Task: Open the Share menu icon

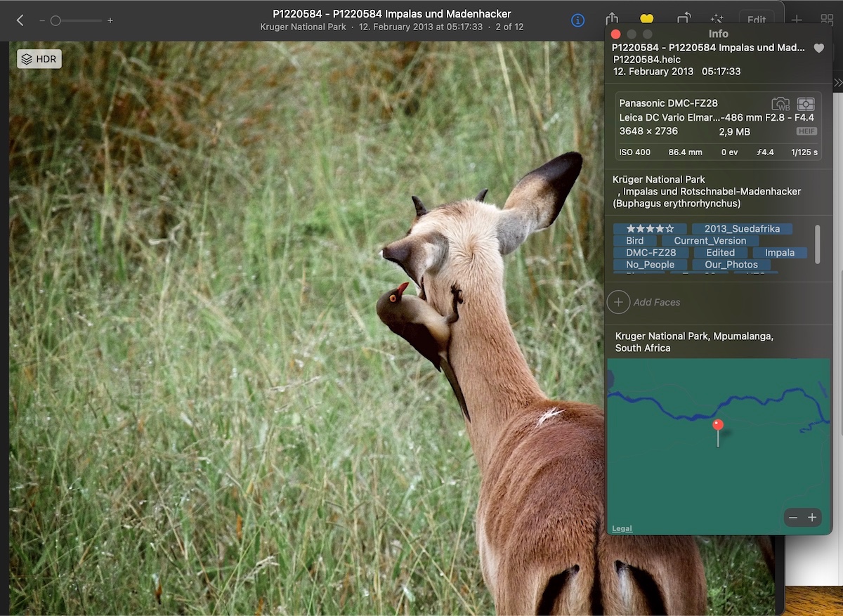Action: (612, 20)
